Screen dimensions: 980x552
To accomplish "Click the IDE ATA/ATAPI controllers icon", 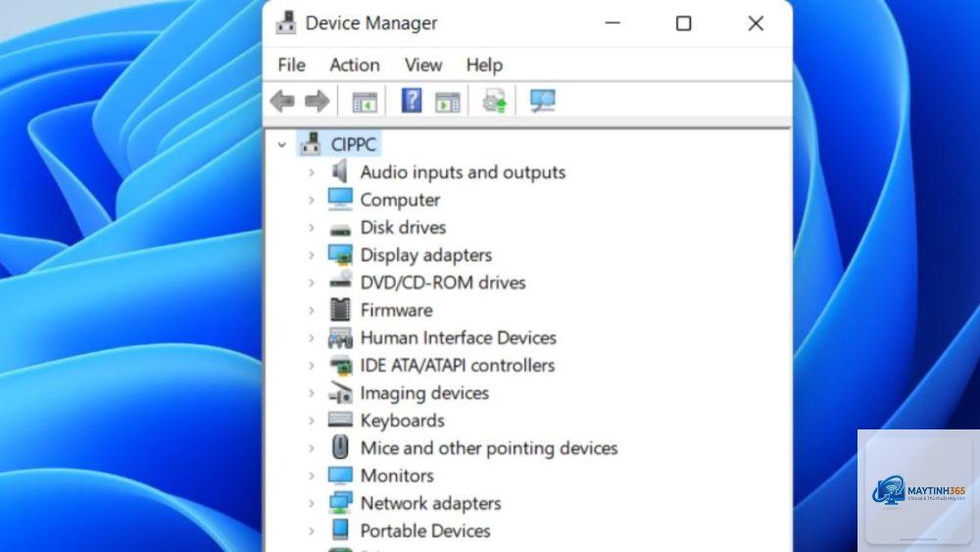I will click(340, 365).
